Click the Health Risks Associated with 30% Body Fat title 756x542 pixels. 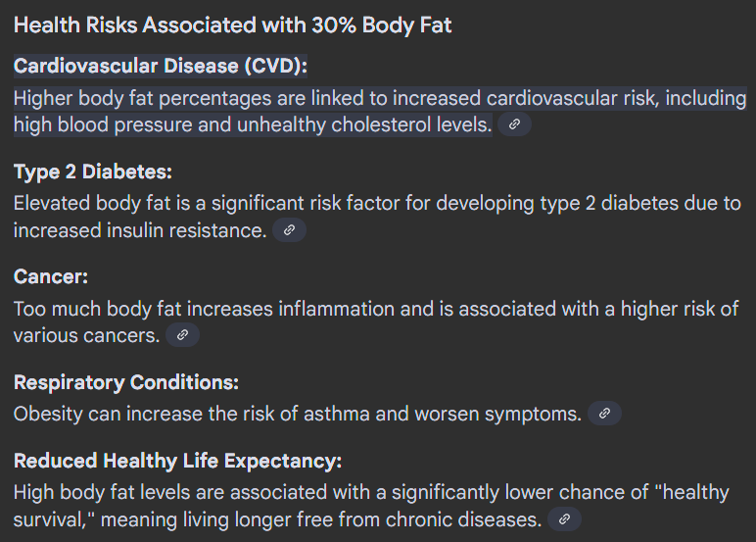(x=232, y=25)
